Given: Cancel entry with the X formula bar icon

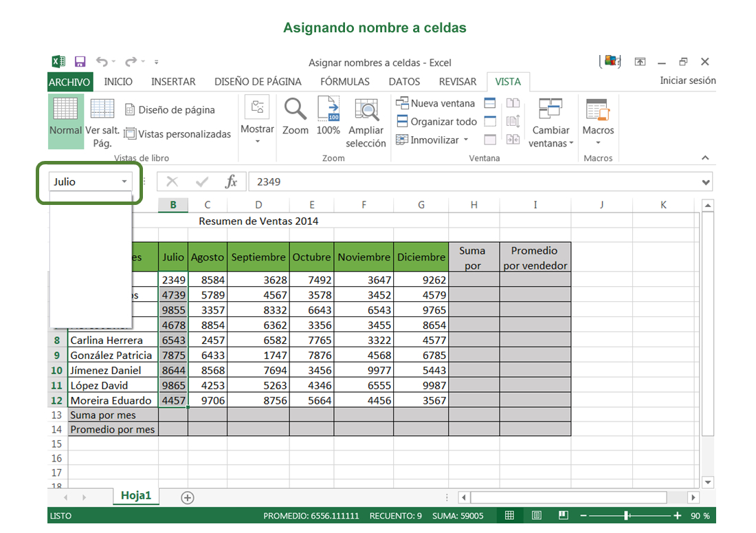Looking at the screenshot, I should click(172, 182).
